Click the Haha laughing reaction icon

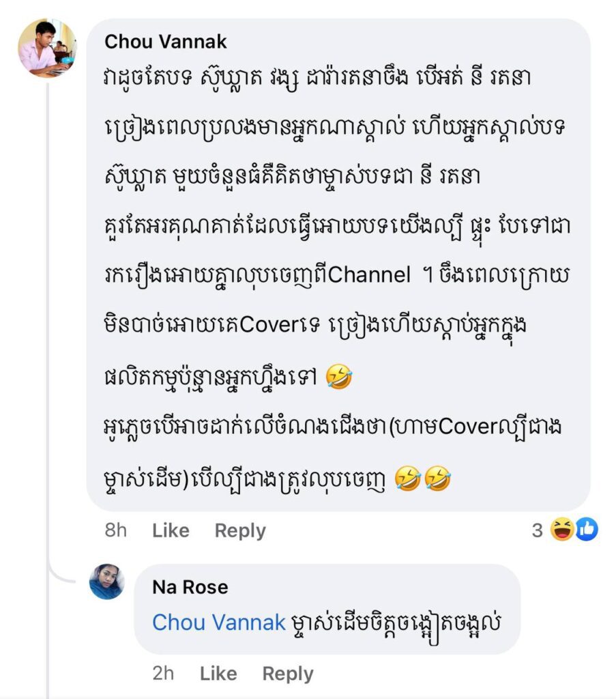point(563,529)
